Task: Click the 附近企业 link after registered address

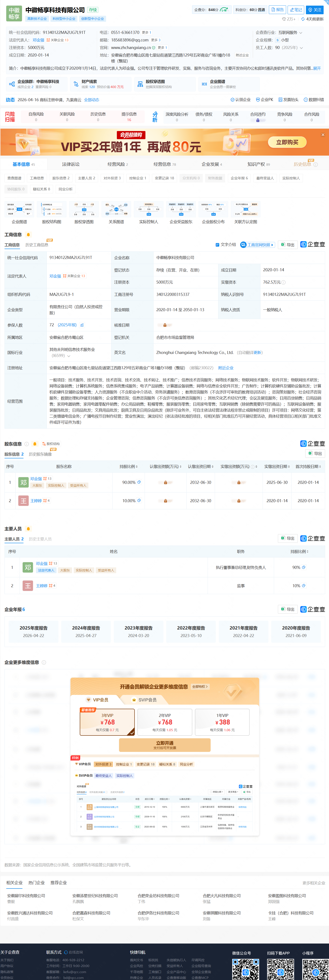Action: tap(226, 368)
